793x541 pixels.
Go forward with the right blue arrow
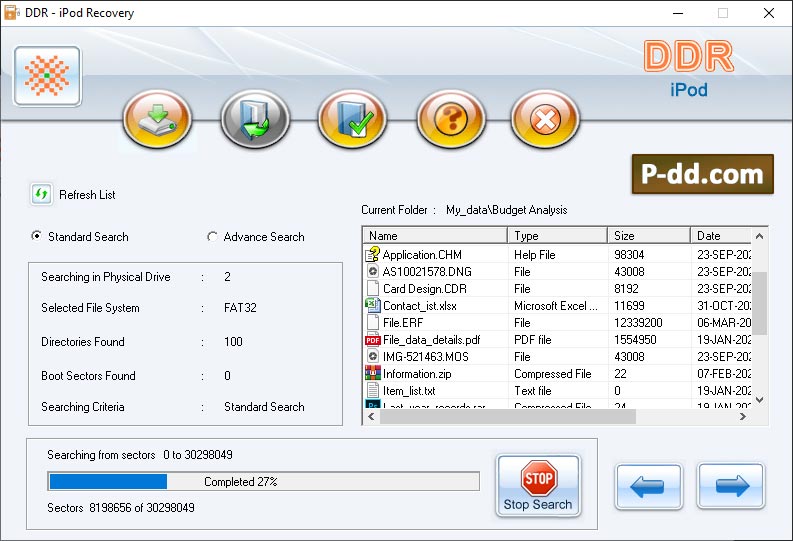[731, 486]
